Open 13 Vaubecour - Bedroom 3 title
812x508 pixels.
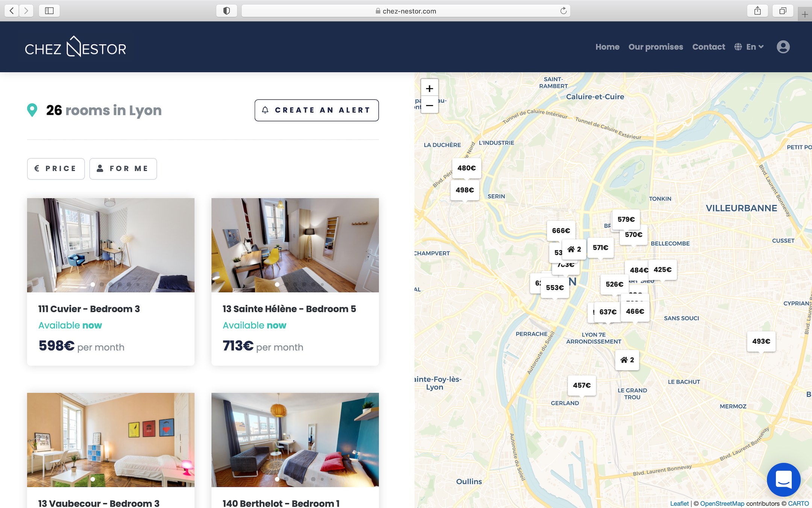pyautogui.click(x=99, y=503)
